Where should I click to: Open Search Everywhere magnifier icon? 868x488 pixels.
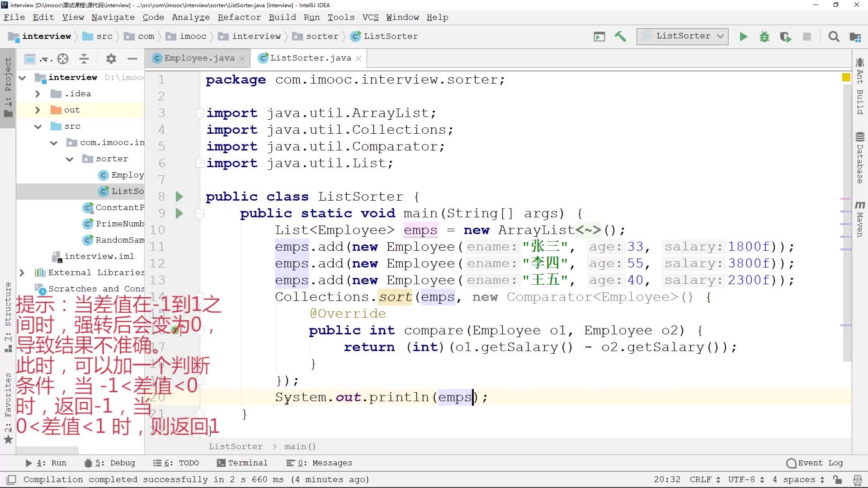tap(834, 37)
